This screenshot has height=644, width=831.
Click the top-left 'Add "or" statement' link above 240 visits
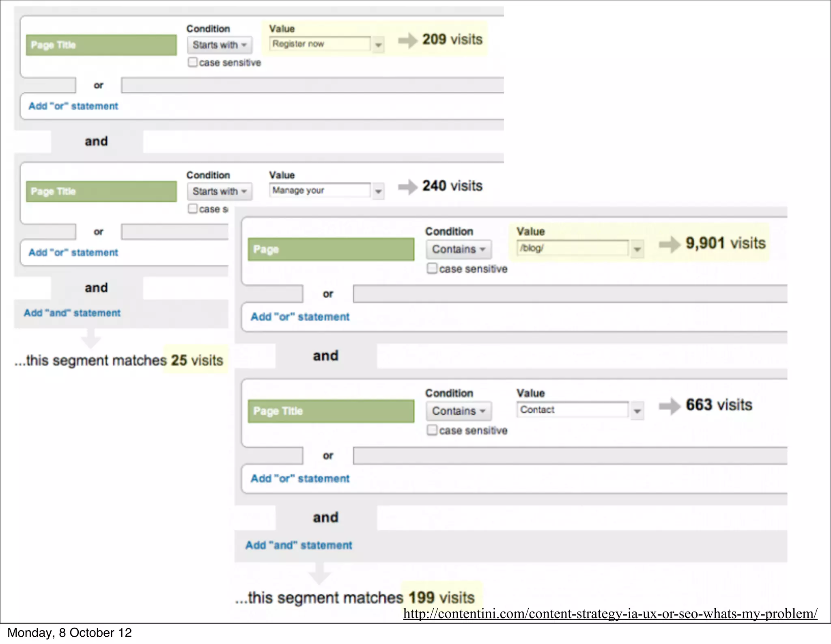tap(73, 106)
